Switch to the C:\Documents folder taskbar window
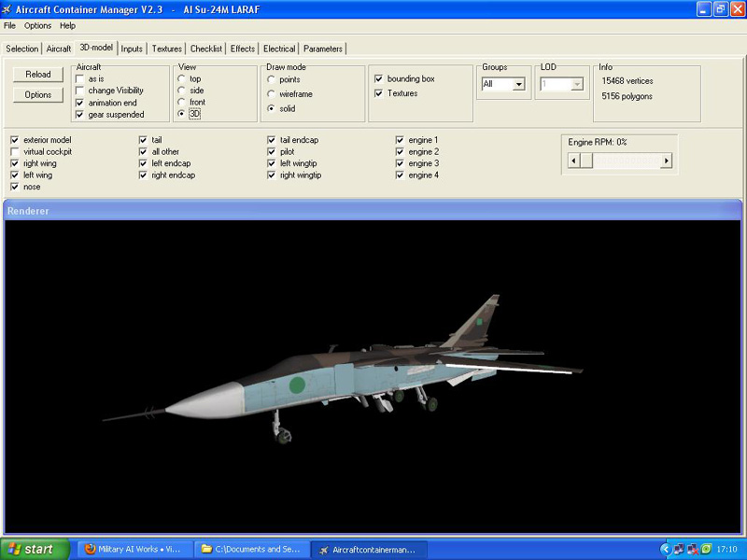The image size is (747, 560). (x=249, y=549)
